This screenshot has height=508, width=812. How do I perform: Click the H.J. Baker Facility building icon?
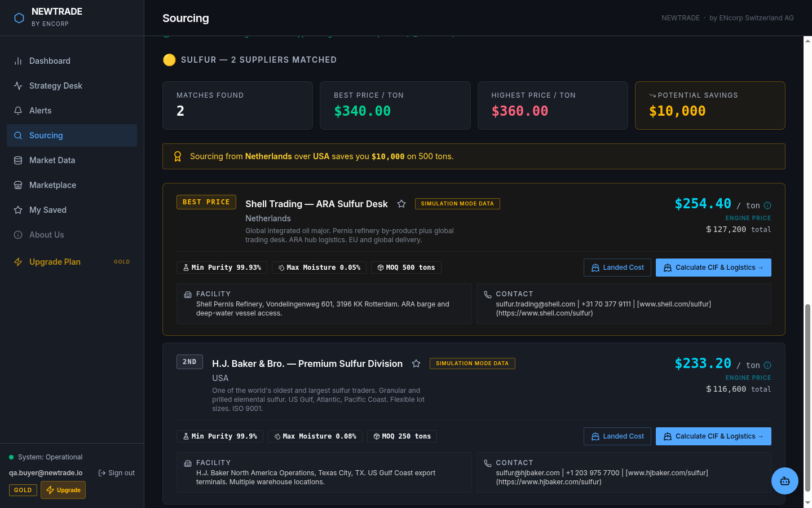click(188, 463)
